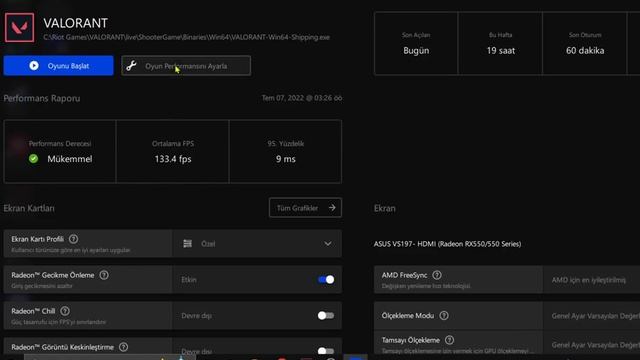Viewport: 640px width, 360px height.
Task: Click help icon next to Ekran Kartı Profili
Action: click(x=73, y=239)
